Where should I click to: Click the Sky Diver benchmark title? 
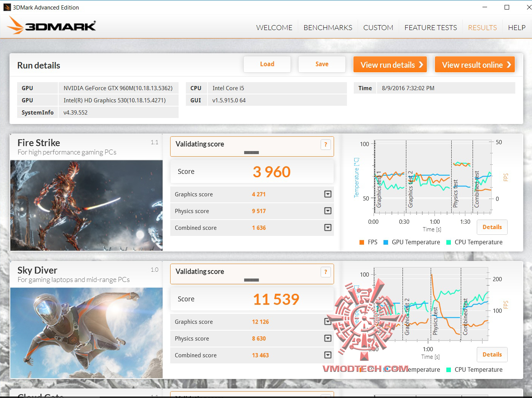pos(37,270)
